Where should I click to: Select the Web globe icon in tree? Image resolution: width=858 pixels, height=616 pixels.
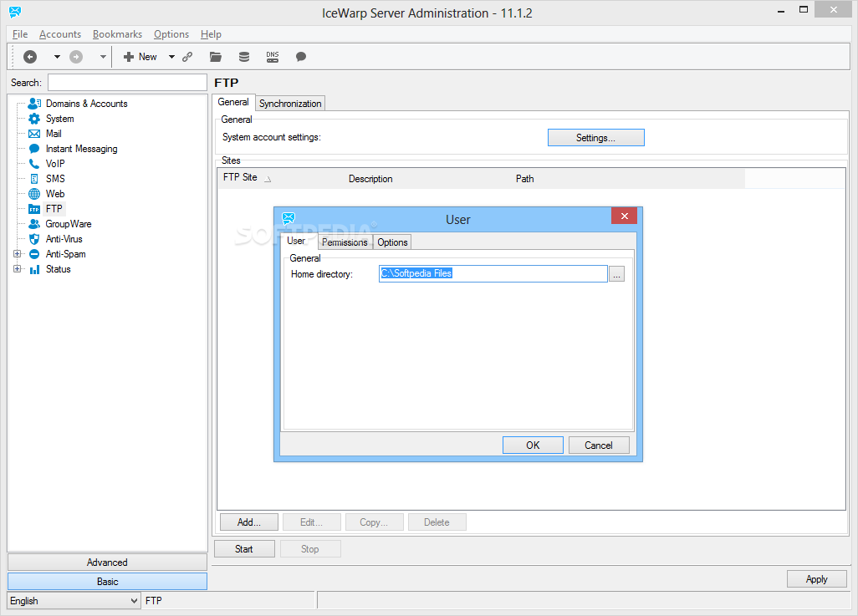[x=34, y=194]
